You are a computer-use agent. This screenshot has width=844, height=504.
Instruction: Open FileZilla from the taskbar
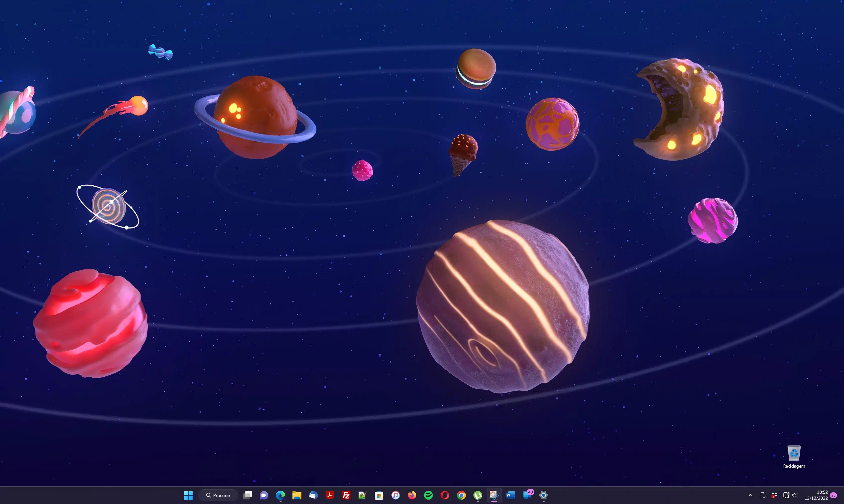[346, 495]
